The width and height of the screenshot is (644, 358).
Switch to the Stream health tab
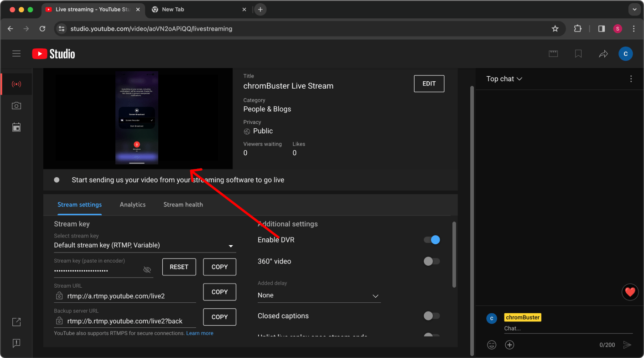[183, 205]
